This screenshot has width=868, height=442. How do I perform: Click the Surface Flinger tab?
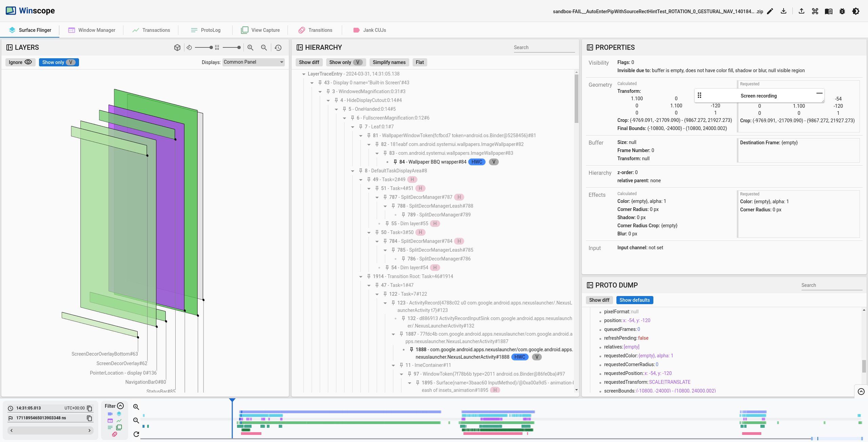(35, 29)
